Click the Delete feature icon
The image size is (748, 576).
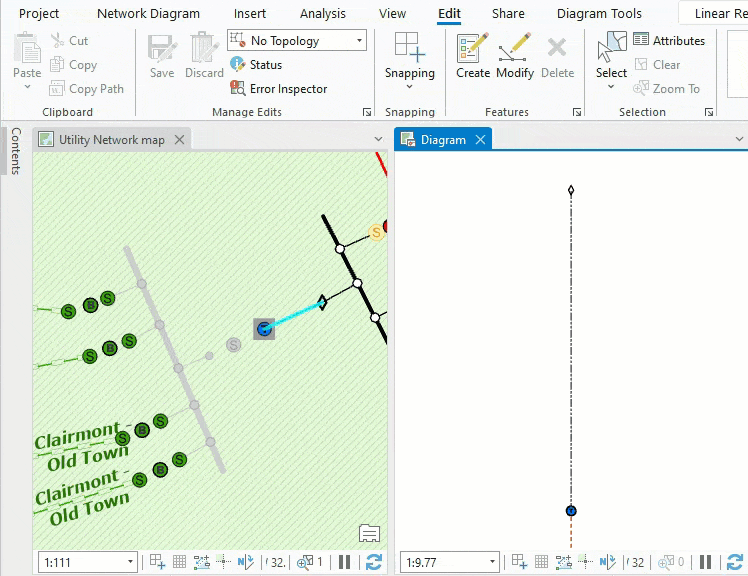pyautogui.click(x=557, y=48)
